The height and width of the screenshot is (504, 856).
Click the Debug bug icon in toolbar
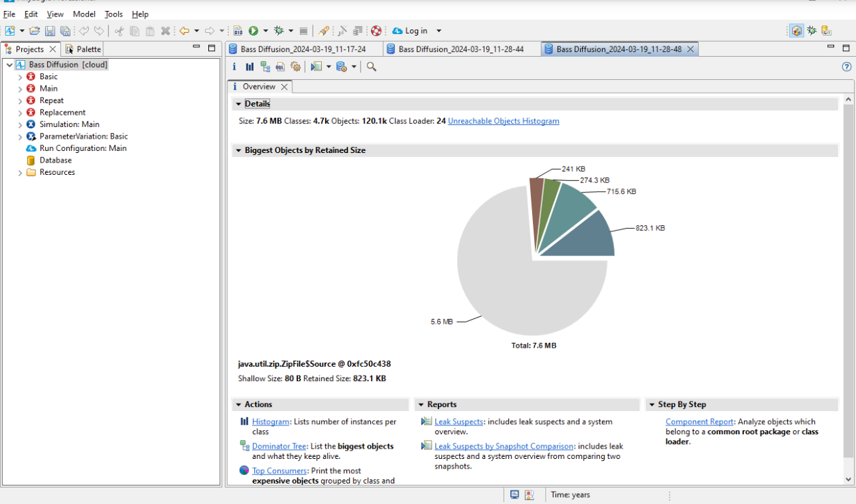coord(279,31)
